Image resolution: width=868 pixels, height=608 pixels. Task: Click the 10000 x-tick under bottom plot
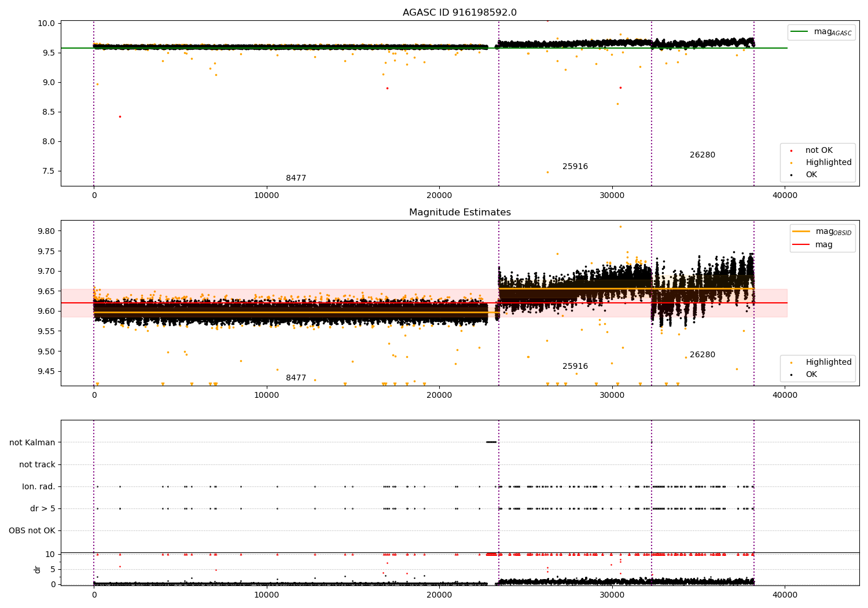point(266,595)
